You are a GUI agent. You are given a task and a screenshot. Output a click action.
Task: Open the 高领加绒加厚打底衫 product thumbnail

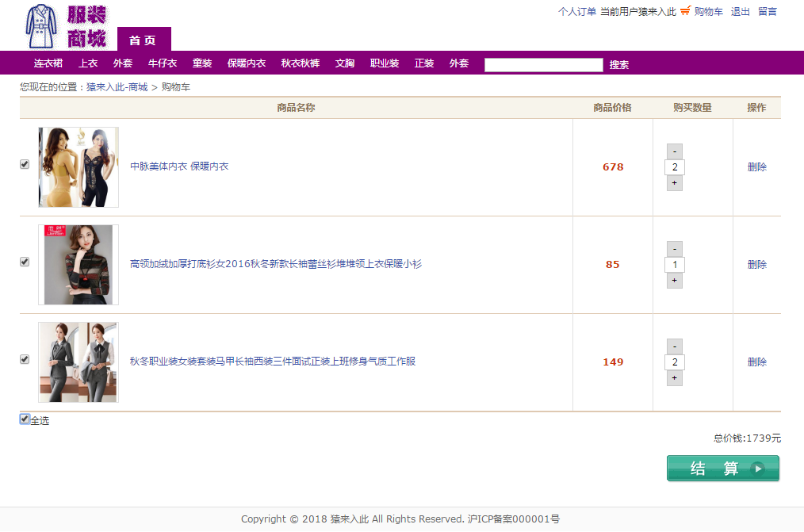coord(78,265)
